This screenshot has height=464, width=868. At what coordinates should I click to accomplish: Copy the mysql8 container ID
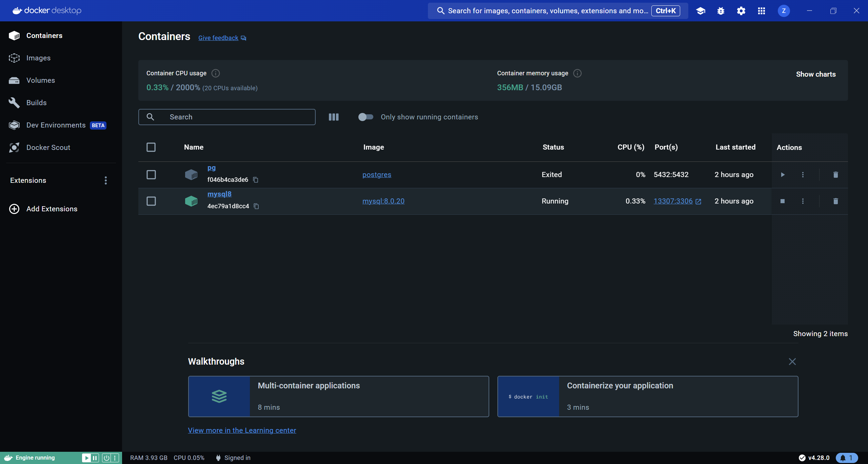click(x=256, y=206)
